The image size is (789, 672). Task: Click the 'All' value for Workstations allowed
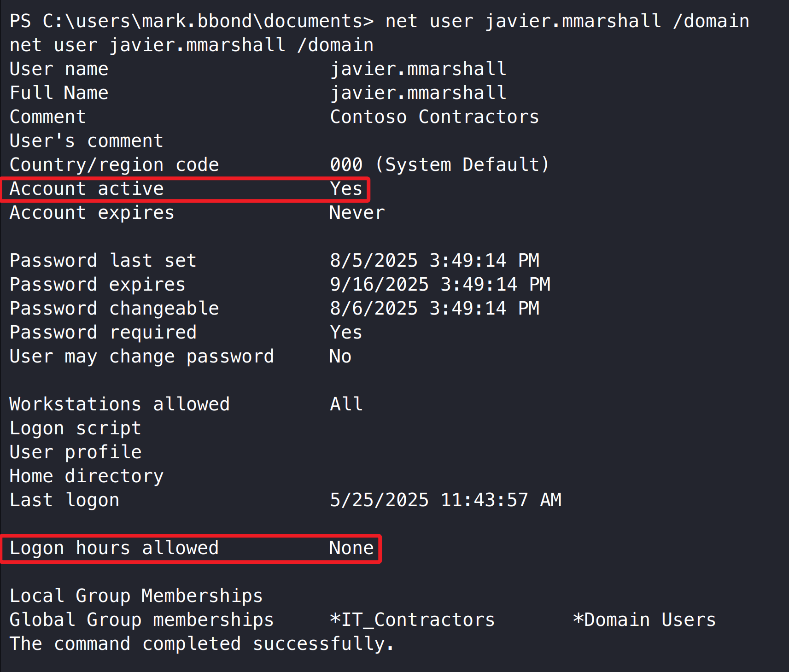tap(346, 404)
